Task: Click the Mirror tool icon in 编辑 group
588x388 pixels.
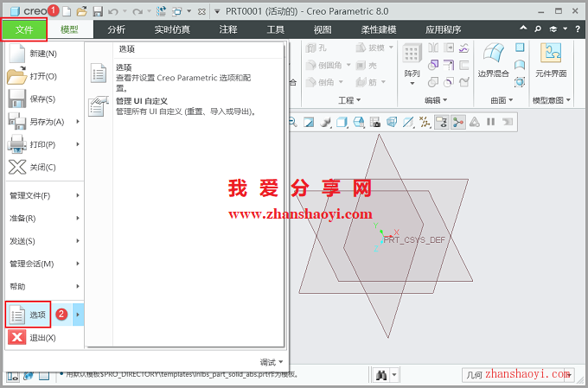Action: 433,48
